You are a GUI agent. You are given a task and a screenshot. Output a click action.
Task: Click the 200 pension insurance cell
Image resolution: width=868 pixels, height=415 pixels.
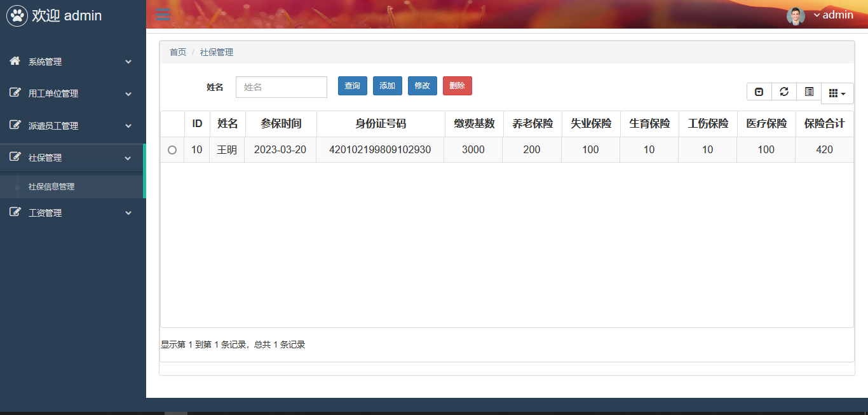(532, 150)
